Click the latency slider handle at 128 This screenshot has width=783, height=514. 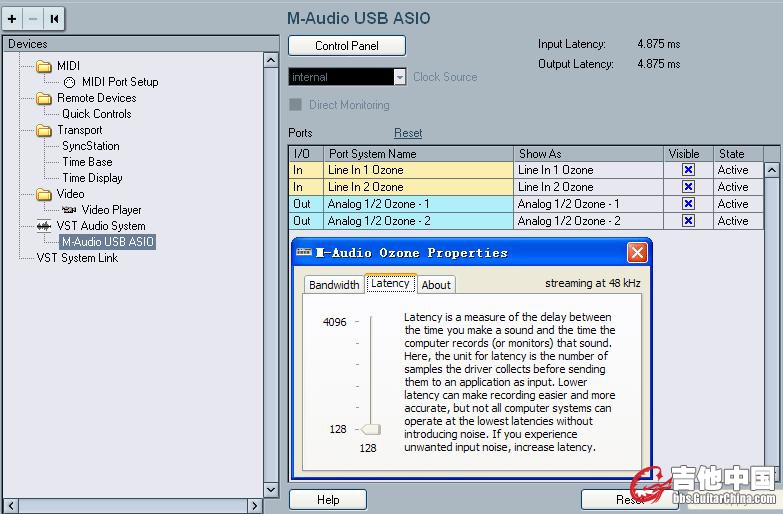click(x=370, y=430)
